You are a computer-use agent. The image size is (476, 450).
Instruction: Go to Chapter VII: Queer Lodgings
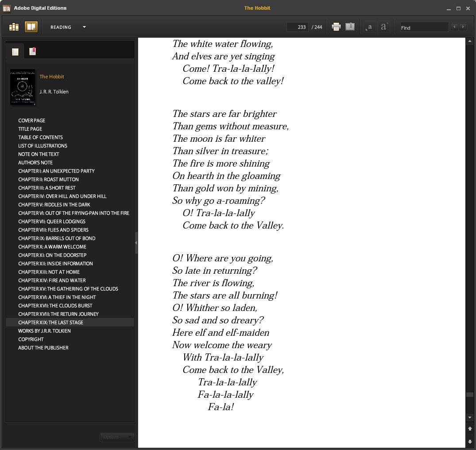click(52, 221)
